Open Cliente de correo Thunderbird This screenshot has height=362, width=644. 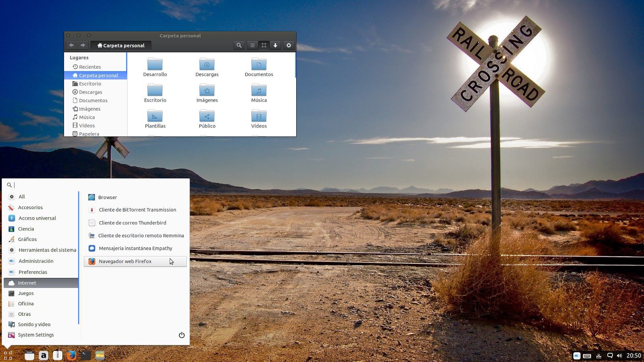click(133, 222)
